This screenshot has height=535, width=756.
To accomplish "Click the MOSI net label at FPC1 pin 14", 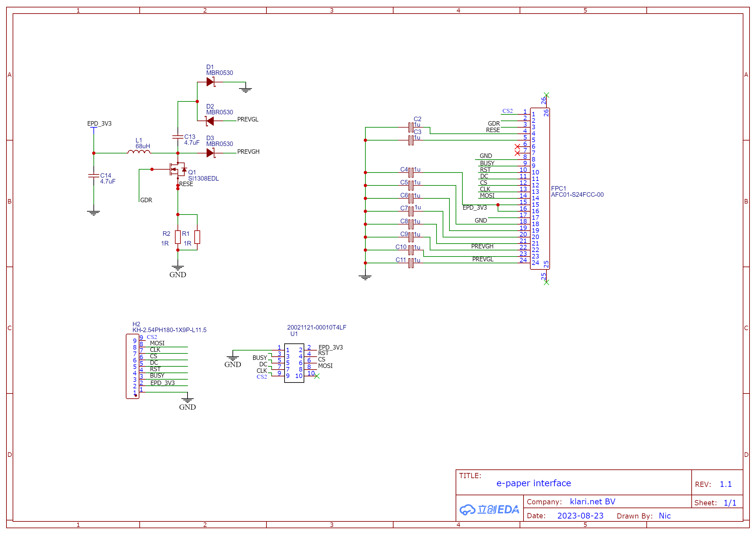I will pos(487,196).
